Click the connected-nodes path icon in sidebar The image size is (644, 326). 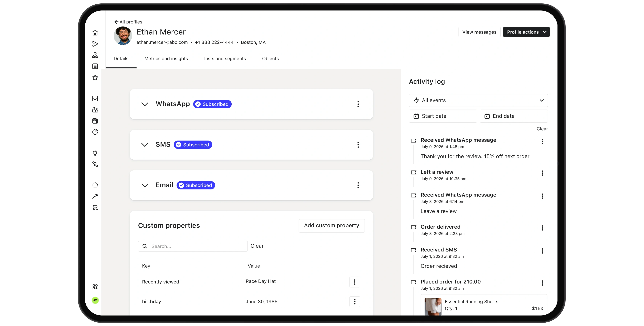pyautogui.click(x=95, y=164)
